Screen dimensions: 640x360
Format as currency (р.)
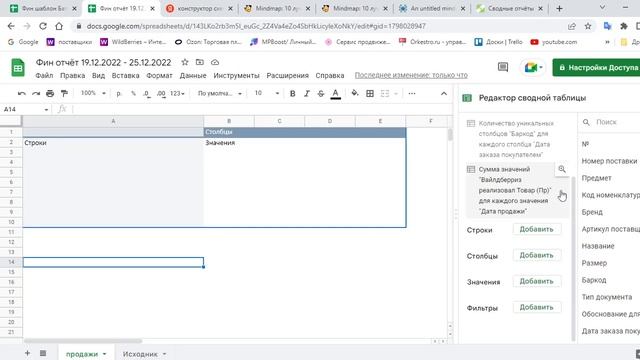click(119, 93)
